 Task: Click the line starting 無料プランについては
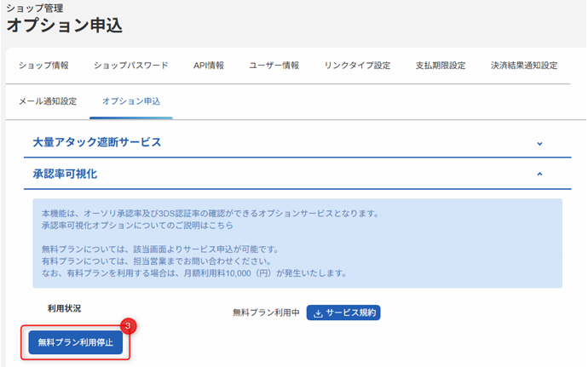(x=160, y=249)
